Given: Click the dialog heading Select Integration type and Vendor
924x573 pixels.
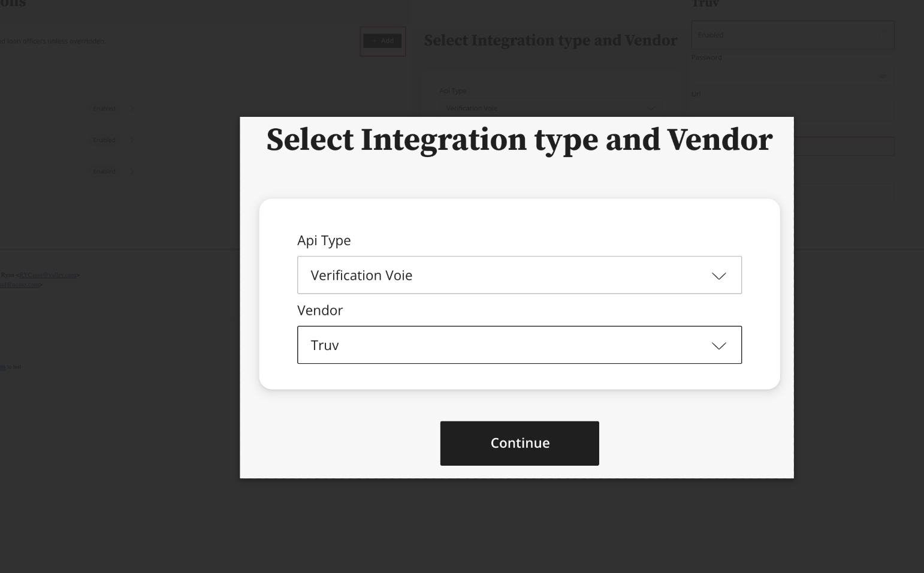Looking at the screenshot, I should click(520, 140).
